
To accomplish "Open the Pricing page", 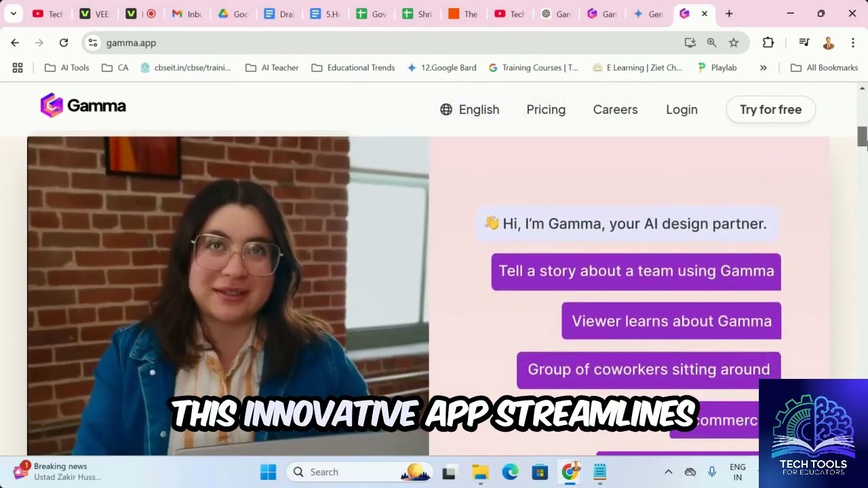I will 546,110.
